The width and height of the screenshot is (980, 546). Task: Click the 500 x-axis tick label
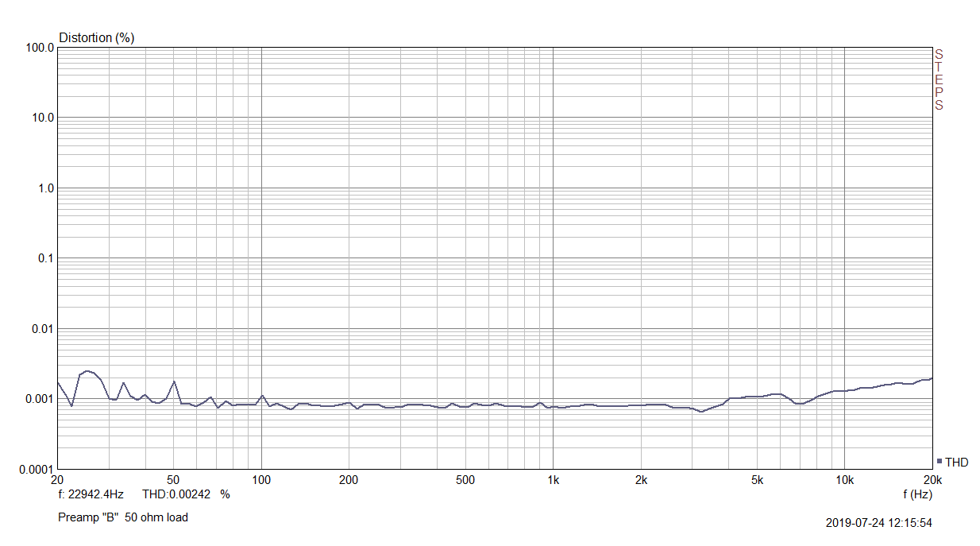point(465,480)
